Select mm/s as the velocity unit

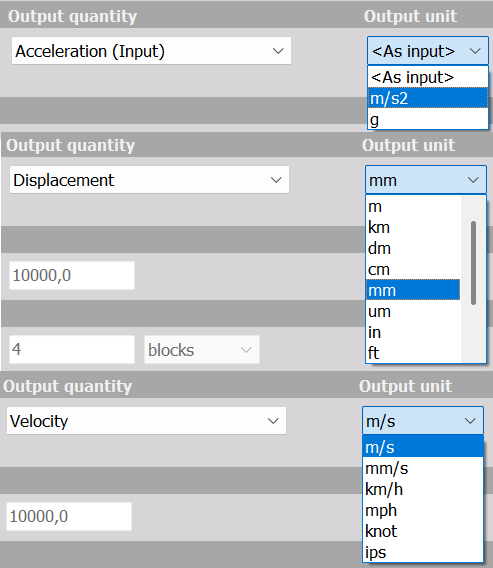pos(423,468)
